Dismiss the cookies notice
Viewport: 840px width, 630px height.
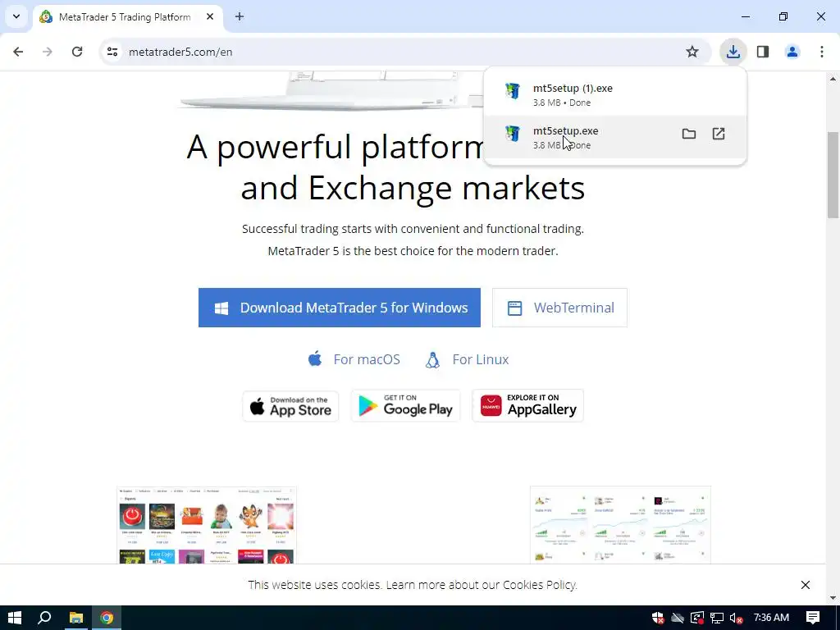point(806,585)
